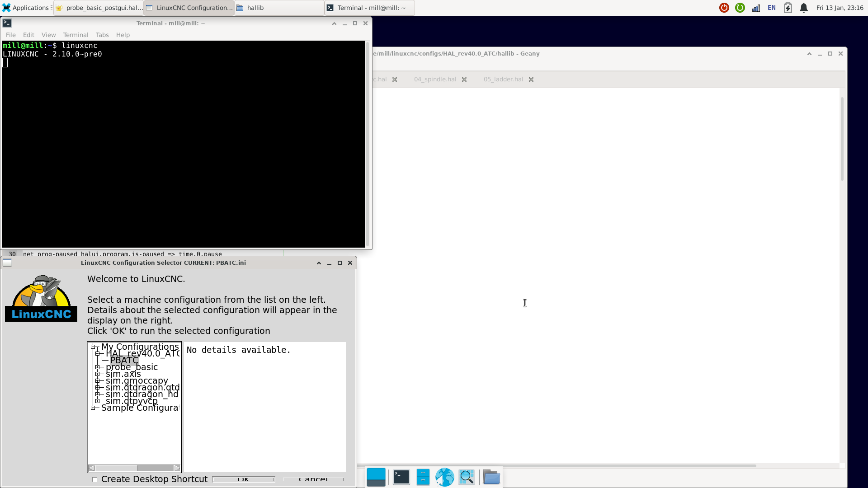This screenshot has height=488, width=868.
Task: Expand the sim.qtpyvcp tree node
Action: [x=98, y=401]
